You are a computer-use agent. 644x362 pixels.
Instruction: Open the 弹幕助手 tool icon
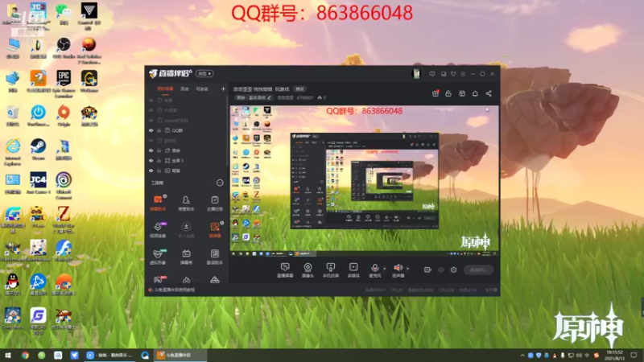click(158, 203)
